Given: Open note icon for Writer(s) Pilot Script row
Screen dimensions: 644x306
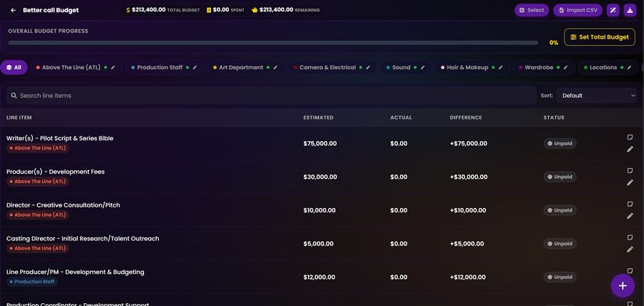Looking at the screenshot, I should point(630,137).
